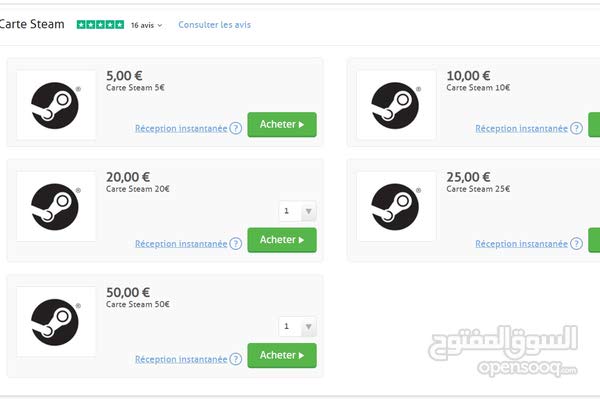Open Réception instantanée link on 25€ card
Screen dimensions: 600x400
[x=522, y=244]
